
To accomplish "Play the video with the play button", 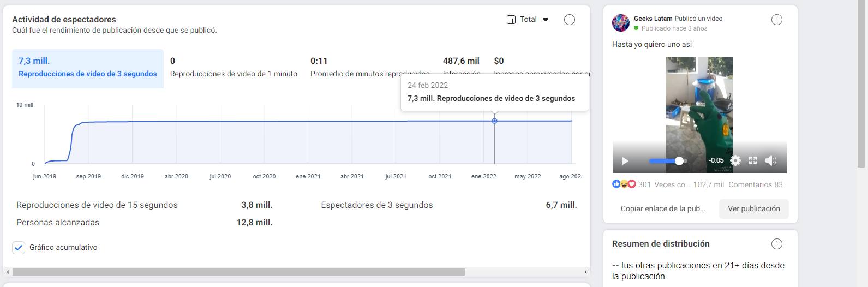I will [625, 161].
